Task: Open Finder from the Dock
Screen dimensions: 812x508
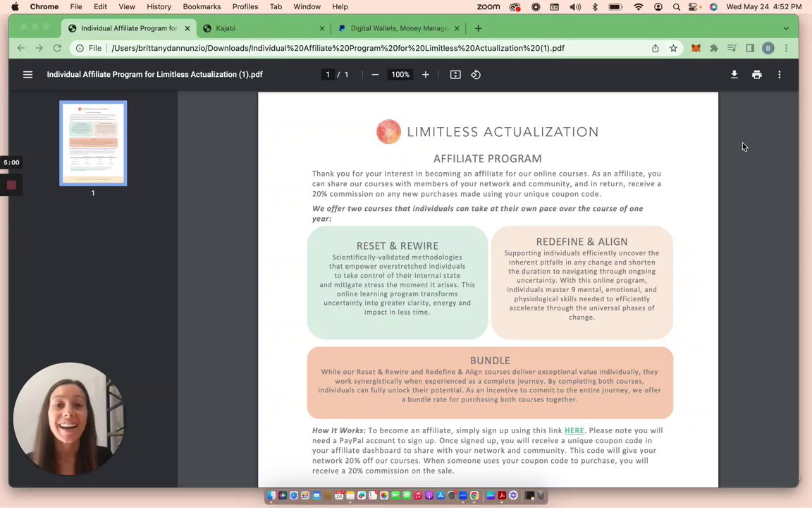Action: [x=271, y=495]
